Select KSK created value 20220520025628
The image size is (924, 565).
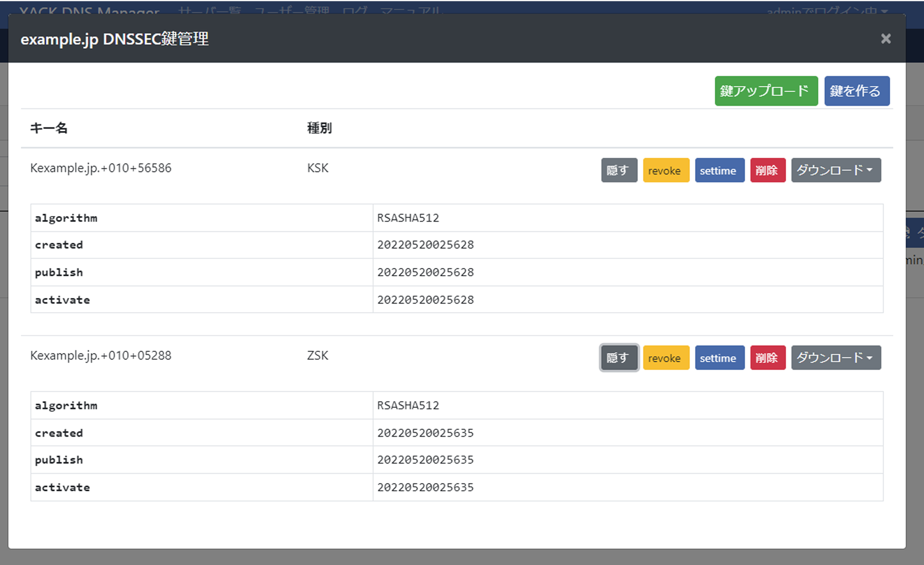(425, 245)
